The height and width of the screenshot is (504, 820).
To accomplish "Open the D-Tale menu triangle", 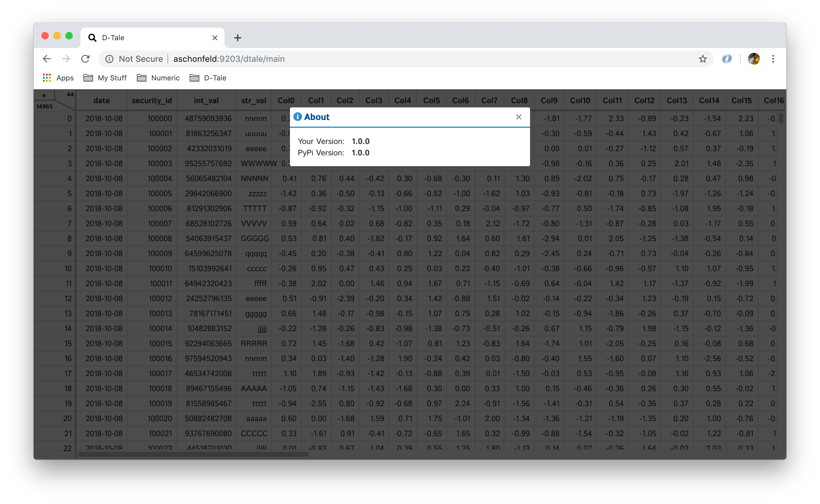I will (x=44, y=96).
